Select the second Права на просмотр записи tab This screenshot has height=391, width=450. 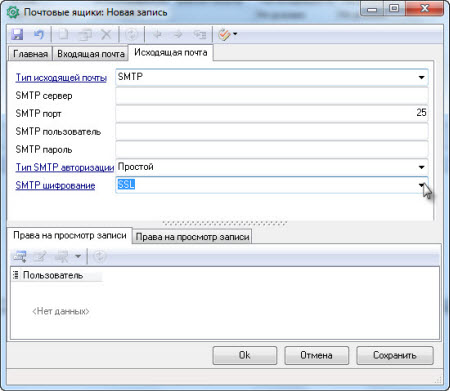[192, 237]
